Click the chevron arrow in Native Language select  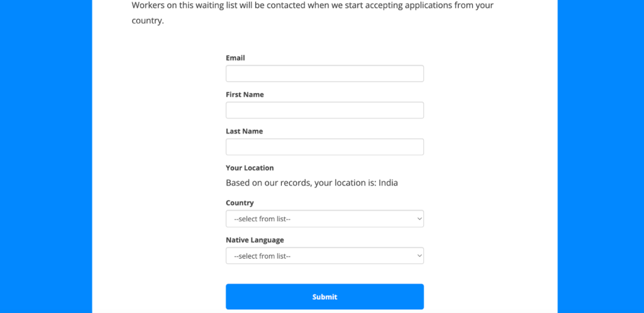419,256
